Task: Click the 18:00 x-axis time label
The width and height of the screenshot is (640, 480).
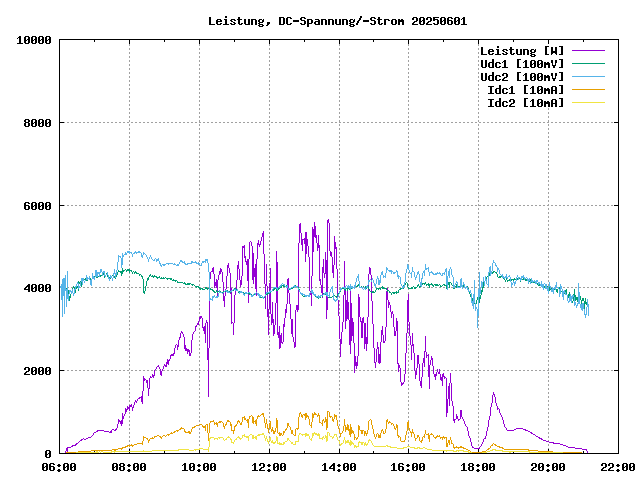Action: tap(478, 467)
